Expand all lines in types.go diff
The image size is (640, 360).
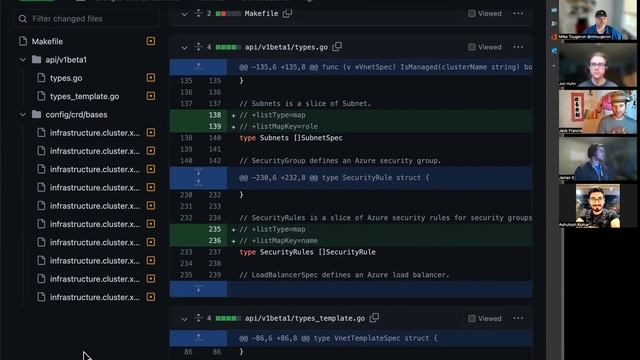198,47
